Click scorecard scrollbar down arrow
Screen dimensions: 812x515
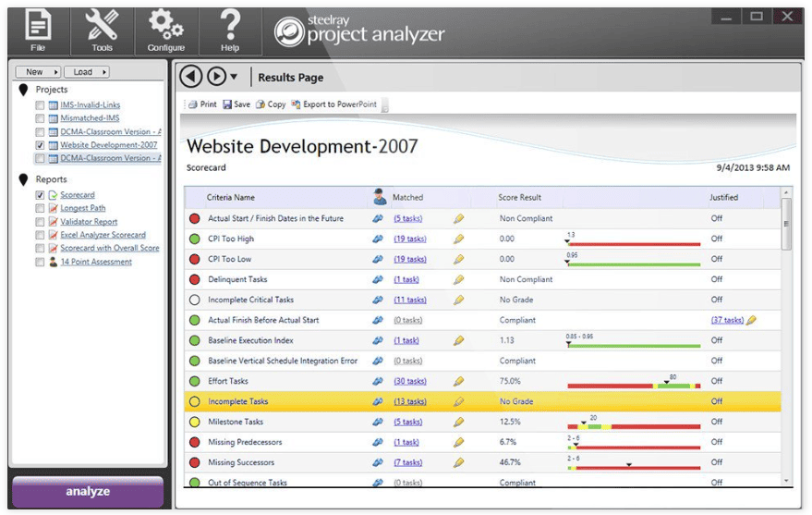click(786, 481)
